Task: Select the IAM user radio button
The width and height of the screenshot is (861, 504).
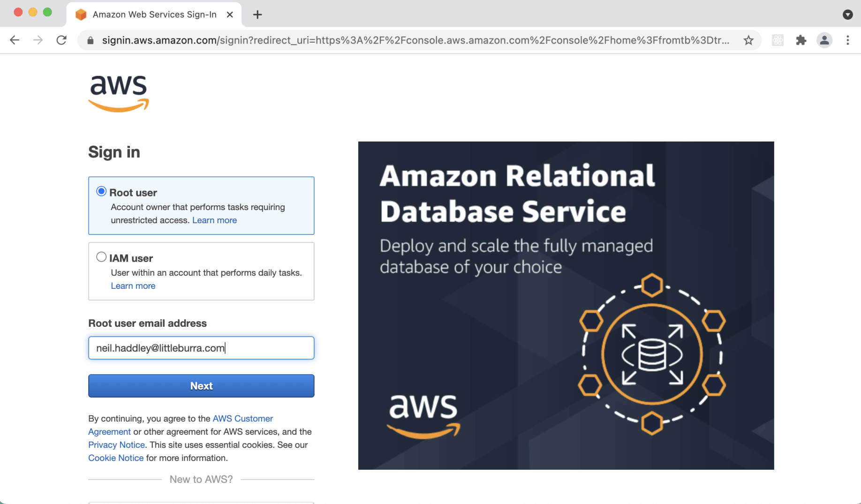Action: [x=101, y=257]
